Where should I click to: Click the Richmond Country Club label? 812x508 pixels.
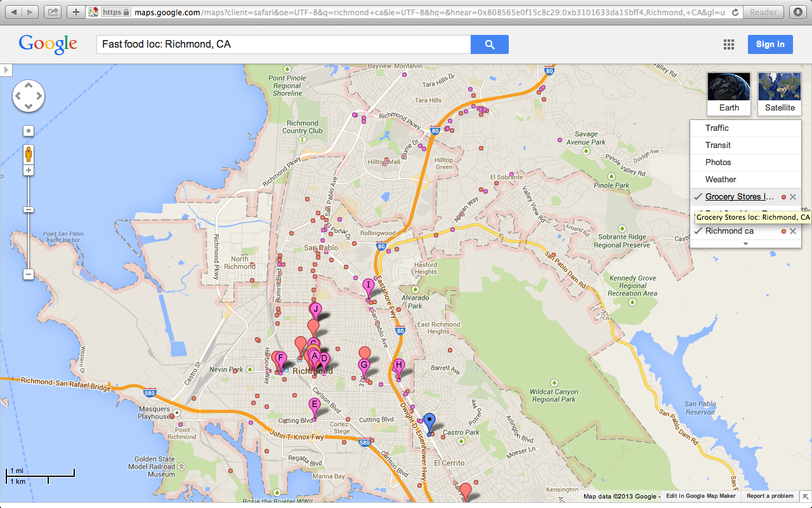click(303, 127)
